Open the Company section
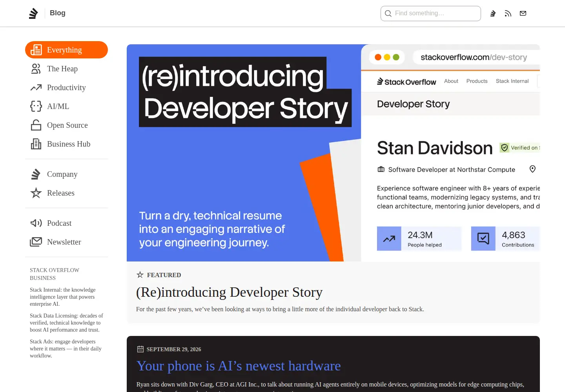The height and width of the screenshot is (392, 565). click(x=62, y=174)
